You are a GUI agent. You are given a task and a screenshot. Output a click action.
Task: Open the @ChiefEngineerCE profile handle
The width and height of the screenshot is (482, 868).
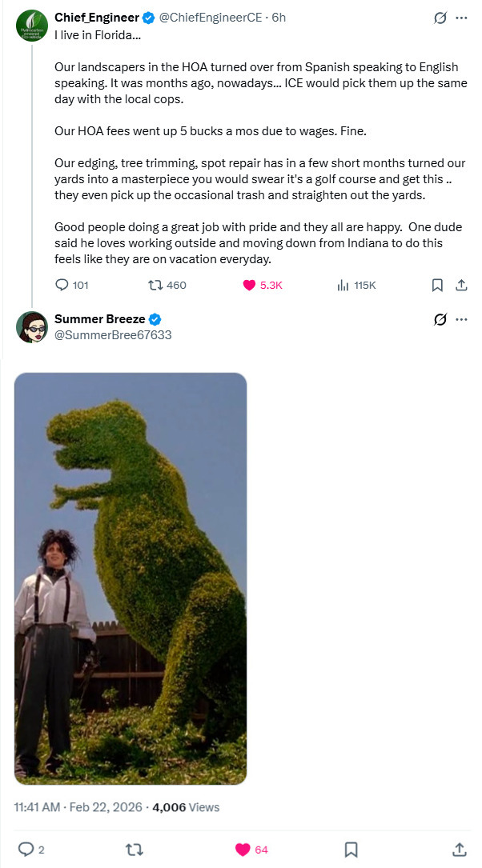tap(214, 18)
